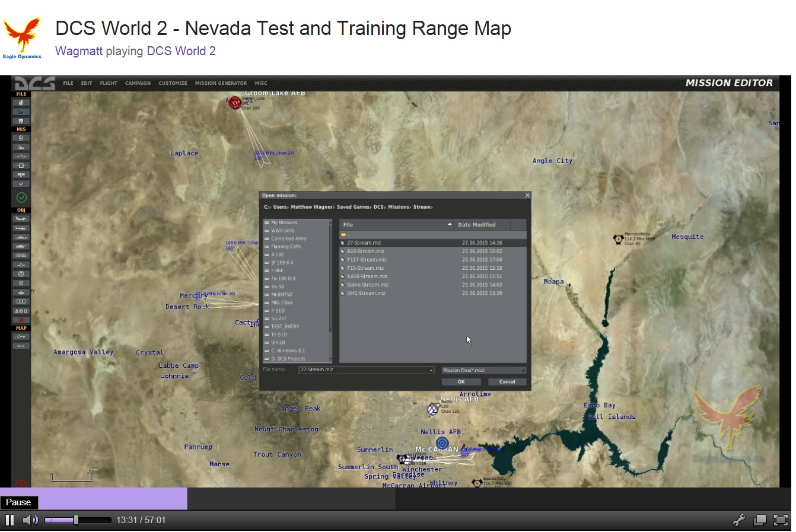Select the ship group tool under OBJ
This screenshot has width=796, height=532.
pyautogui.click(x=21, y=237)
